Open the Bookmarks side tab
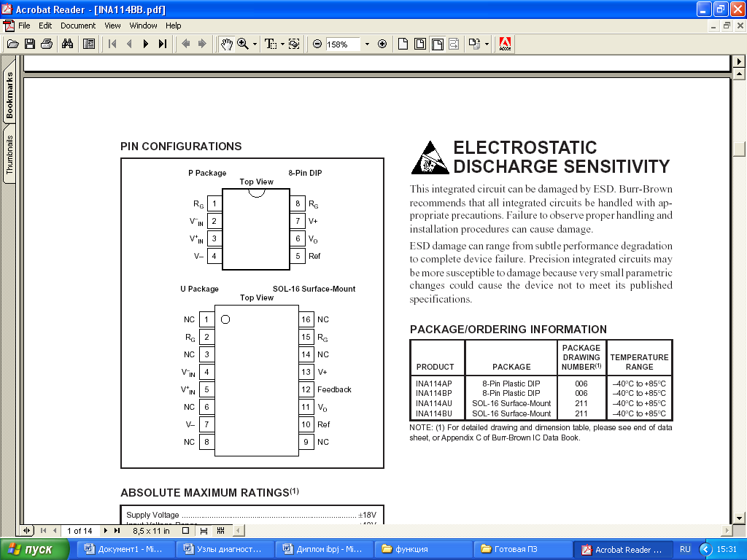The width and height of the screenshot is (747, 560). tap(9, 94)
